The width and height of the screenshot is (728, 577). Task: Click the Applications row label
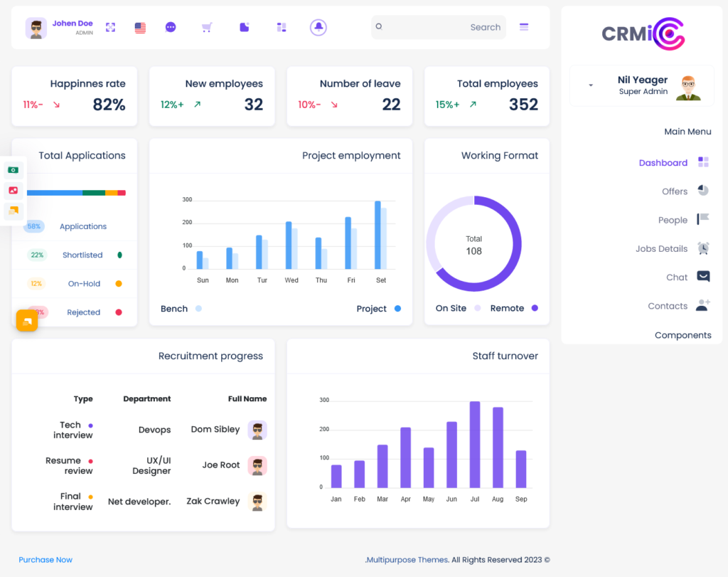83,226
